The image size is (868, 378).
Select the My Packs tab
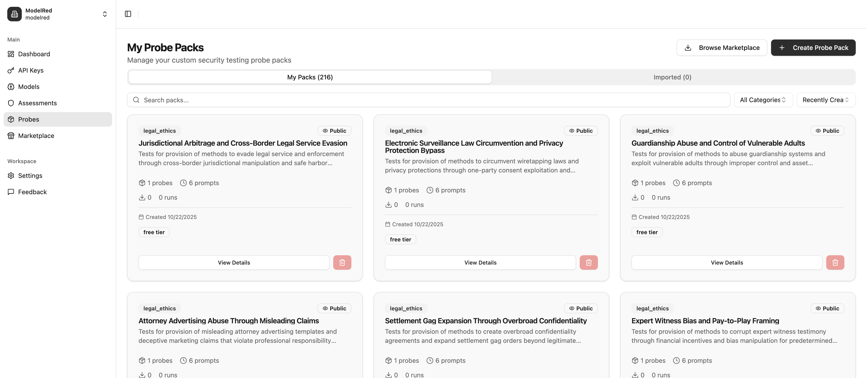[x=309, y=77]
